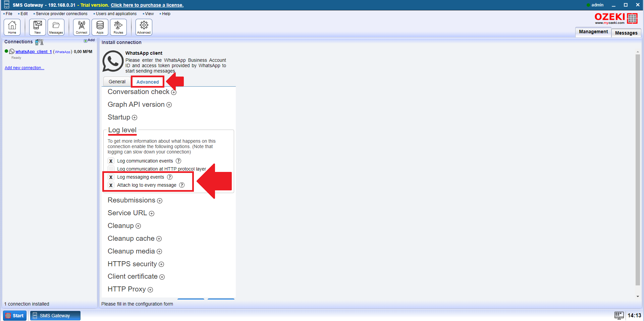Open the Advanced gear toolbar icon
644x321 pixels.
tap(144, 27)
